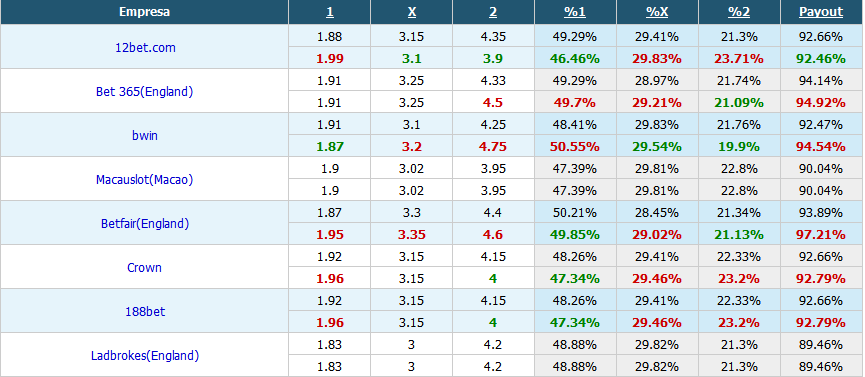Select Bet 365's current away odds 4.5

(x=493, y=103)
